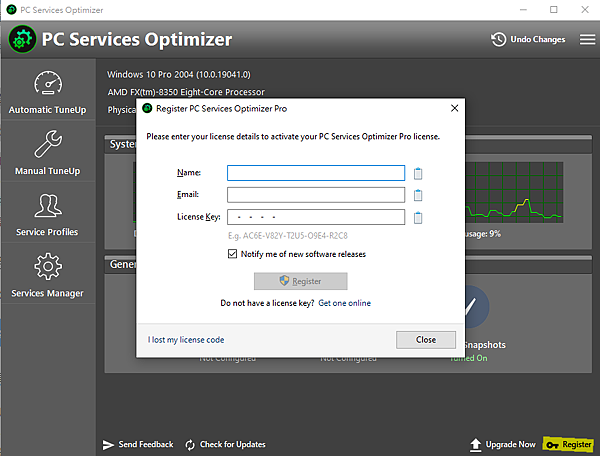Image resolution: width=600 pixels, height=456 pixels.
Task: Maximize the PC Services Optimizer window
Action: point(554,10)
